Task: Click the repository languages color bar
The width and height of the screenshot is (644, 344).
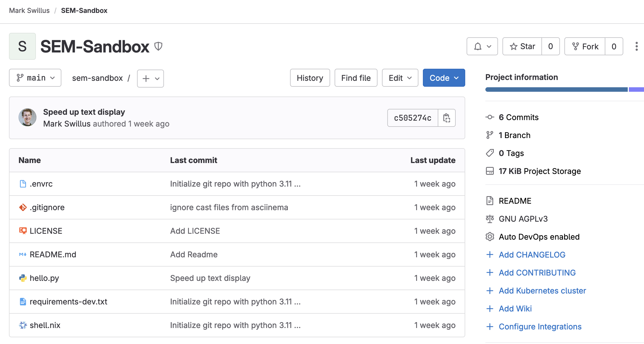Action: coord(556,90)
